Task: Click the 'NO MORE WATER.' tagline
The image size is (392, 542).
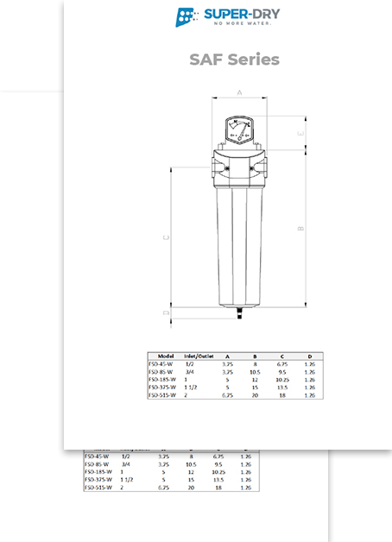Action: coord(243,23)
